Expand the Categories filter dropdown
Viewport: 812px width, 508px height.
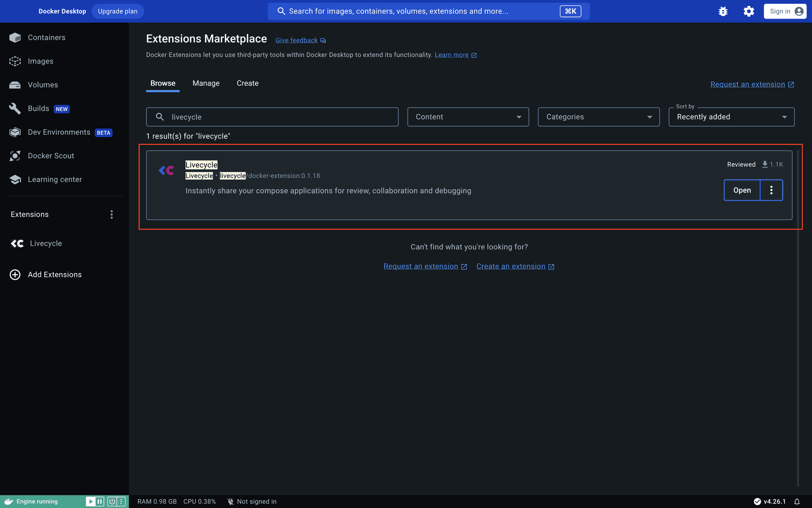[598, 117]
